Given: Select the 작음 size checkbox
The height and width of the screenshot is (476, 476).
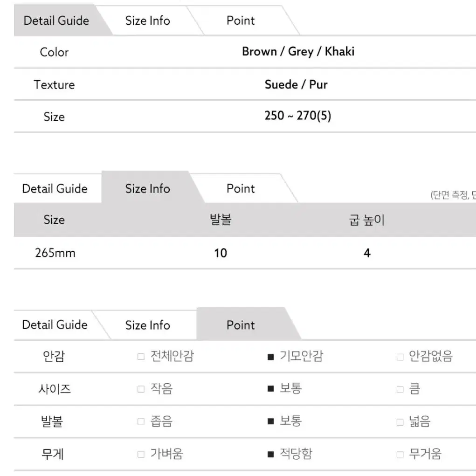Looking at the screenshot, I should tap(141, 389).
